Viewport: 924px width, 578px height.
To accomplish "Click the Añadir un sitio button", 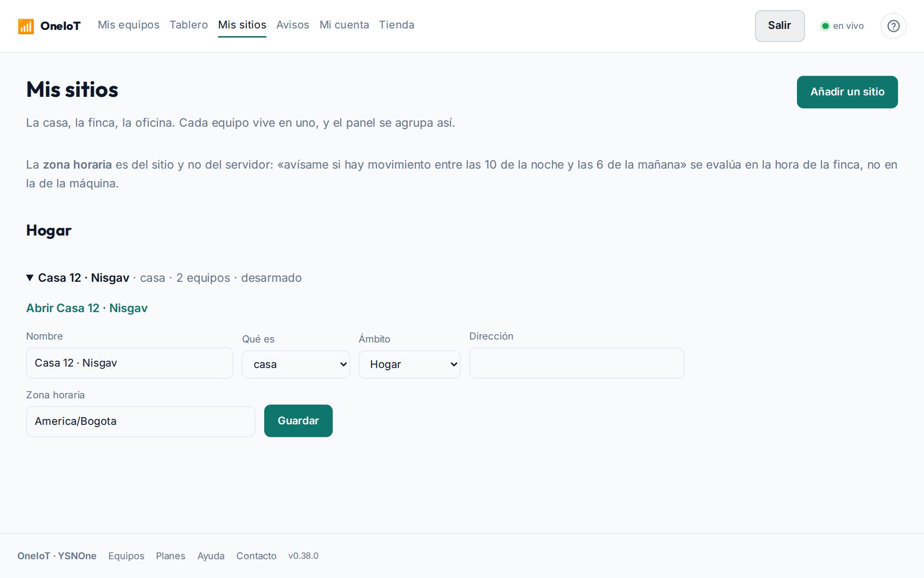I will click(x=847, y=92).
